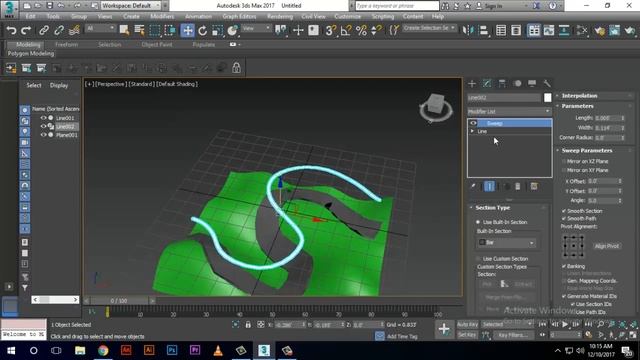This screenshot has width=640, height=360.
Task: Open the reference coordinate system View dropdown
Action: (x=256, y=28)
